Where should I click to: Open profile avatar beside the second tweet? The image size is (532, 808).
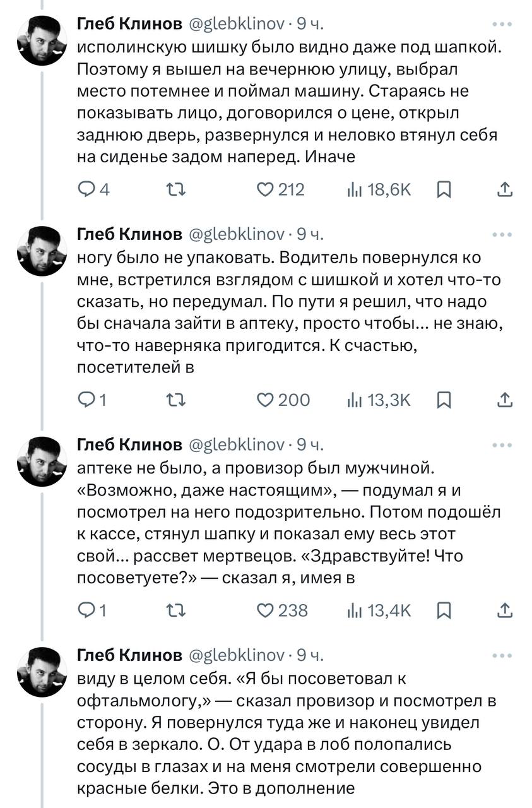click(42, 251)
